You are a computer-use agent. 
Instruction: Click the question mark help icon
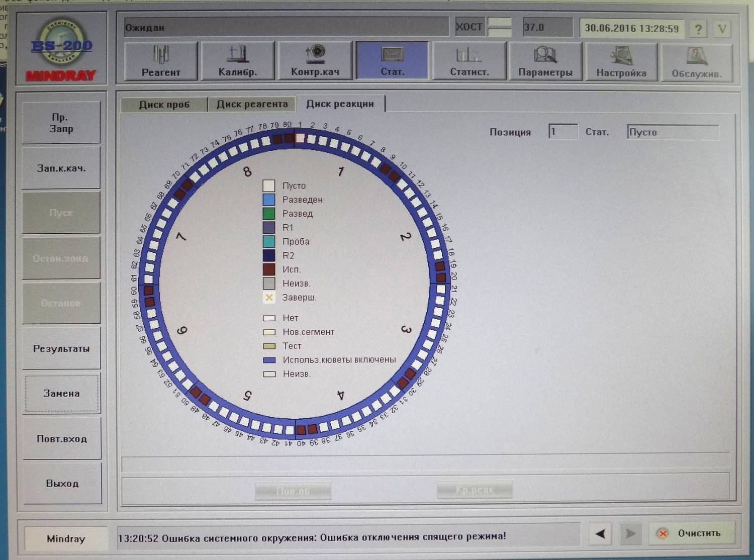pyautogui.click(x=698, y=29)
